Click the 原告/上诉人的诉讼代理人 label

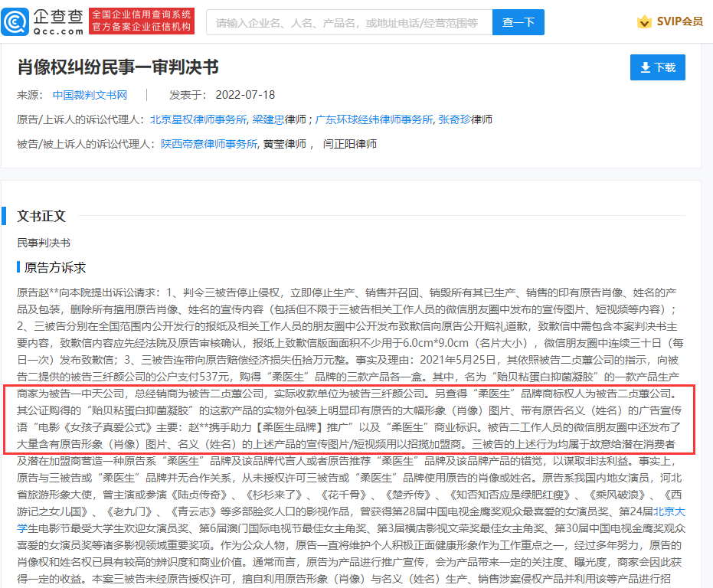pos(80,119)
